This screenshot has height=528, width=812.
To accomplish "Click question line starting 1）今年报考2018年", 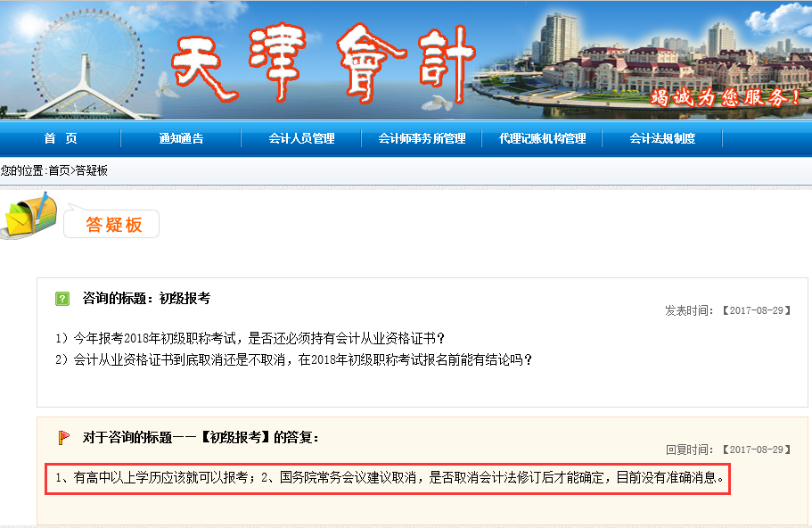I will [x=250, y=338].
